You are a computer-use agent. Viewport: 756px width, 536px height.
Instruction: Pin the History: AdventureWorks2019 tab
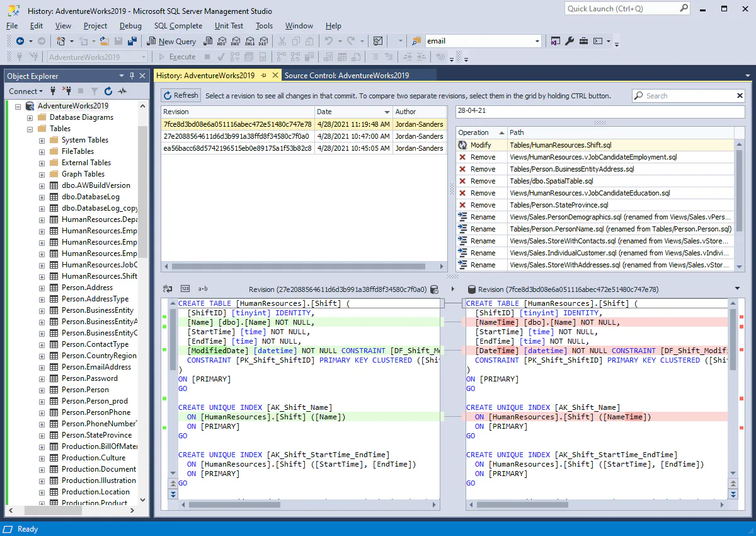264,76
